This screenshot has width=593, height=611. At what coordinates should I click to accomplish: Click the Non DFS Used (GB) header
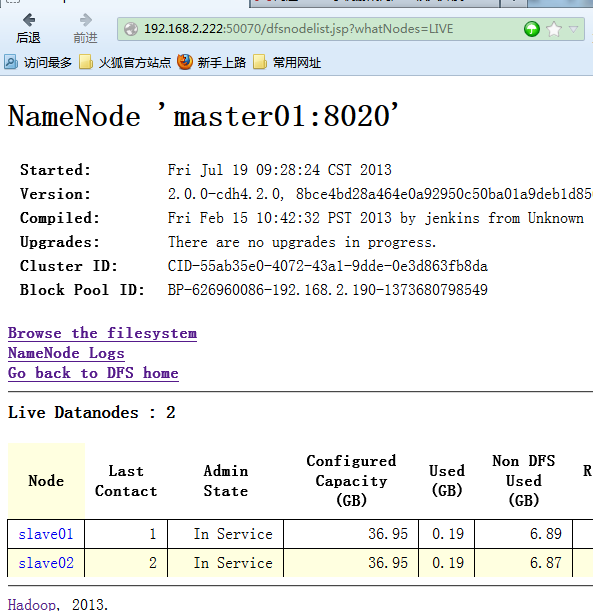point(524,481)
